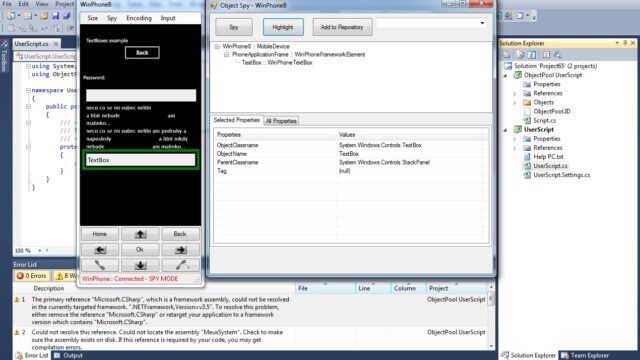The image size is (640, 360).
Task: Collapse PhoneApplicationFrame tree node
Action: [x=227, y=54]
